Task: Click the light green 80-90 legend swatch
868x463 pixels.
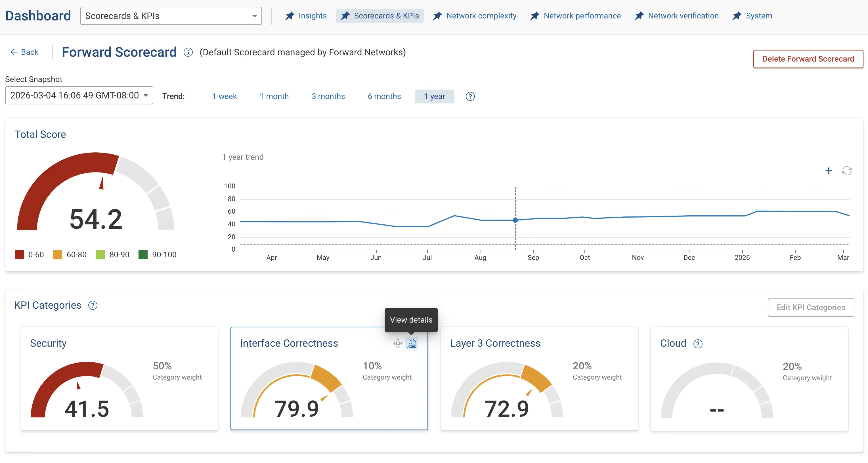Action: click(x=100, y=254)
